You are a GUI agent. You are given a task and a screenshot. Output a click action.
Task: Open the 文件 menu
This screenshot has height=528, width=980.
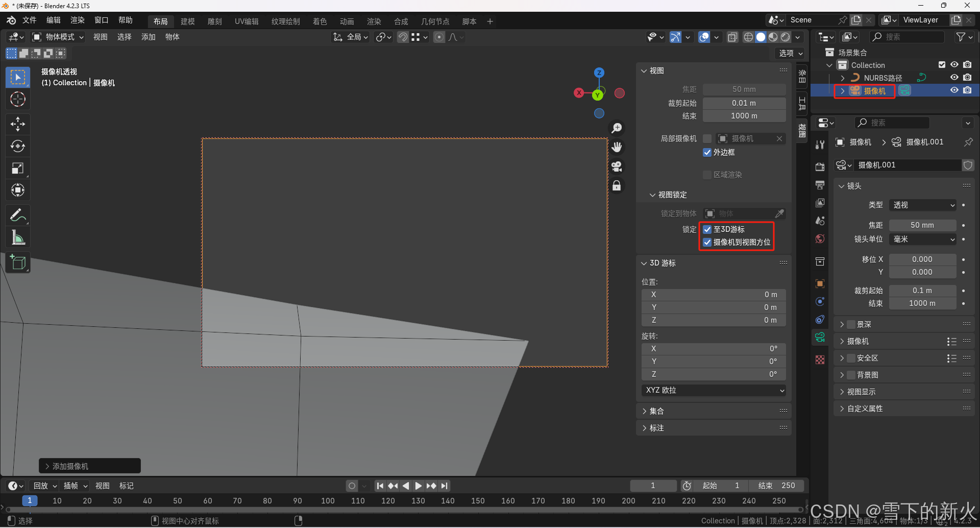[30, 20]
